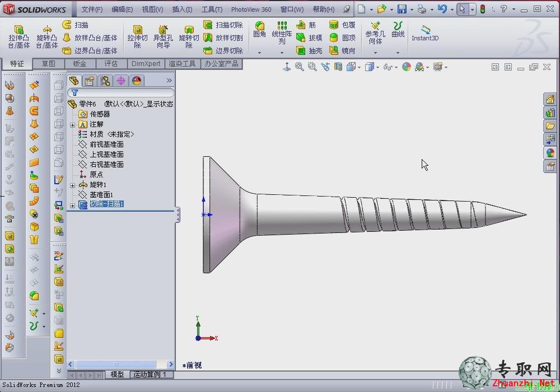Open the display style dropdown arrow
Viewport: 560px width, 392px height.
click(377, 67)
